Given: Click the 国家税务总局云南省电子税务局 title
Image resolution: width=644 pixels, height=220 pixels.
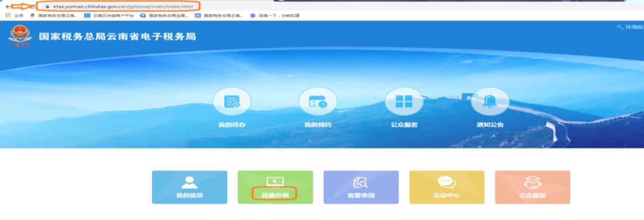Looking at the screenshot, I should pos(117,36).
